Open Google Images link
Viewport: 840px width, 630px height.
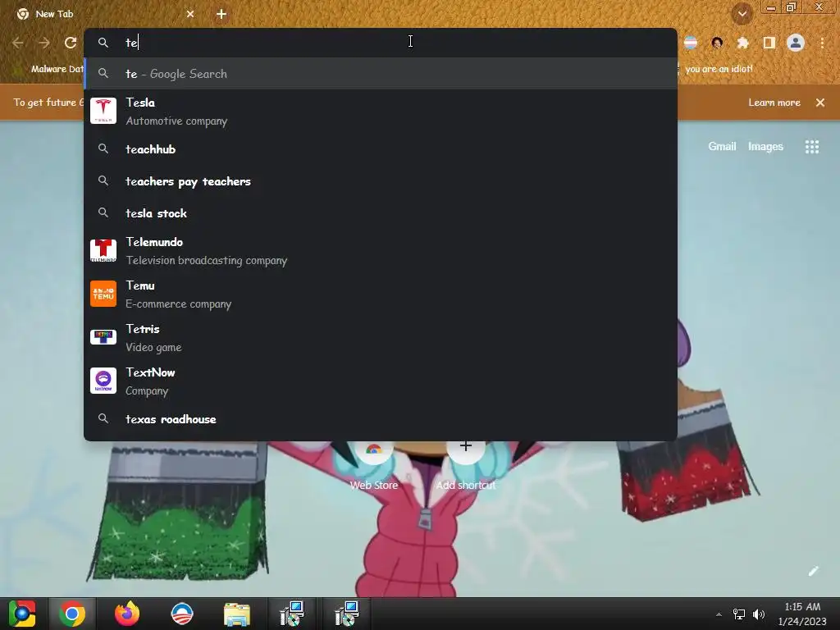click(x=765, y=146)
